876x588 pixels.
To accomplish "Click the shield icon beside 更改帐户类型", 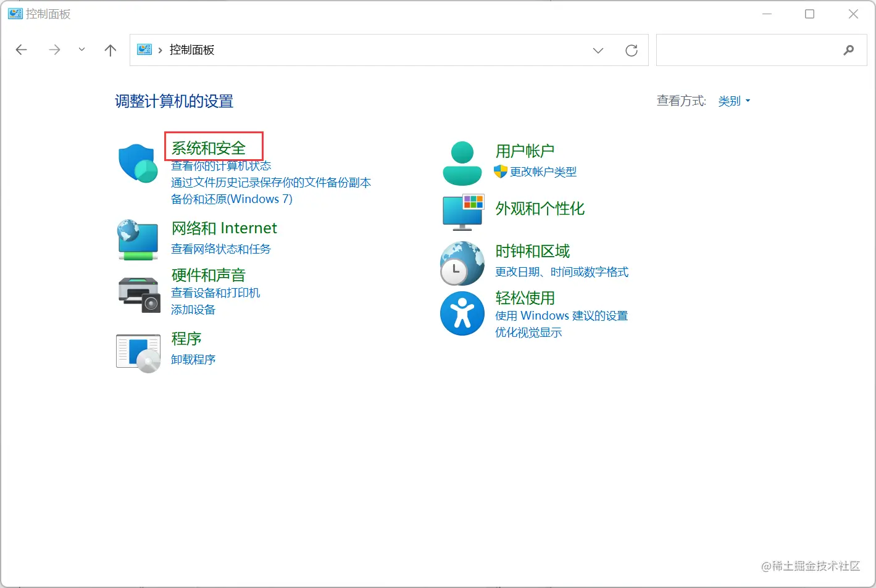I will point(501,172).
